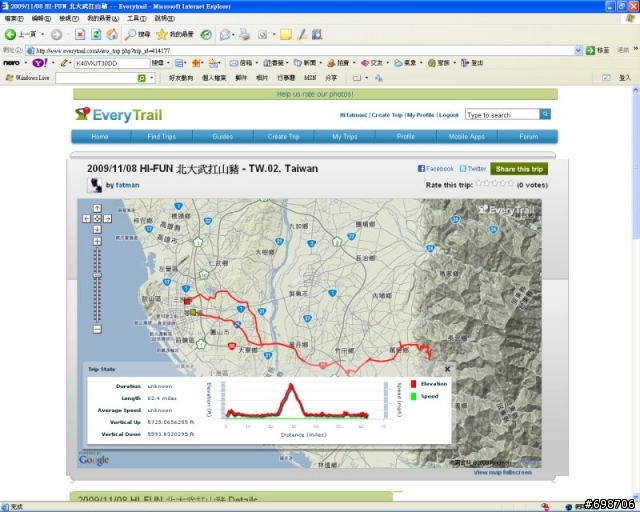Pan the map left with arrow control
The height and width of the screenshot is (512, 640).
(x=87, y=219)
